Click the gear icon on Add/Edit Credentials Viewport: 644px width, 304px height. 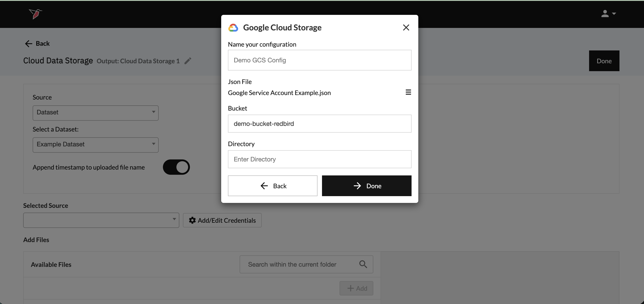[192, 220]
